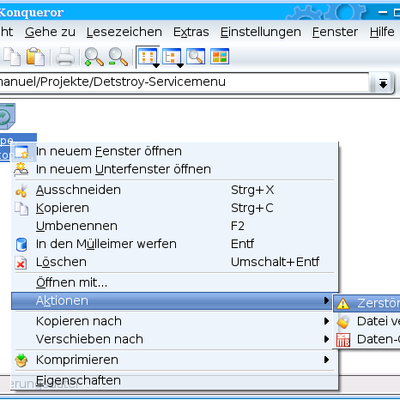Zoom in with the green plus magnifier

(94, 56)
